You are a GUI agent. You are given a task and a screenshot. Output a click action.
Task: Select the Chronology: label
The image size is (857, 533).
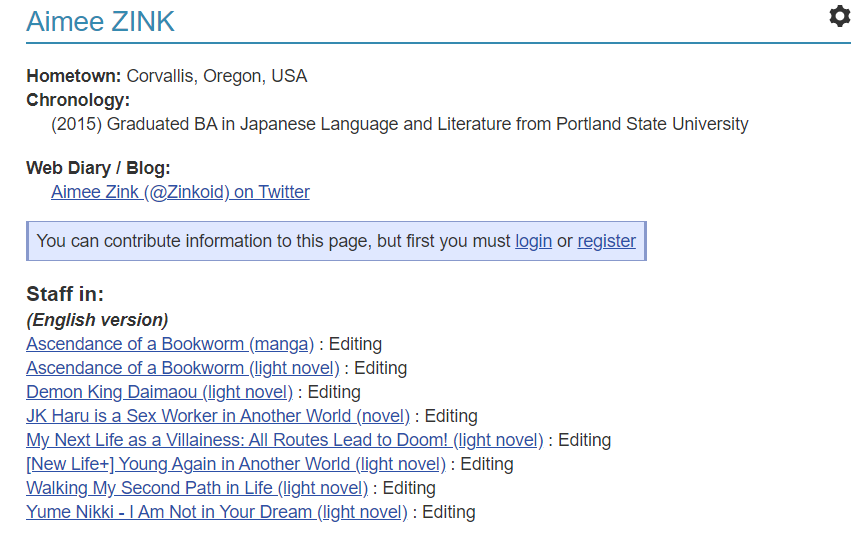(78, 100)
